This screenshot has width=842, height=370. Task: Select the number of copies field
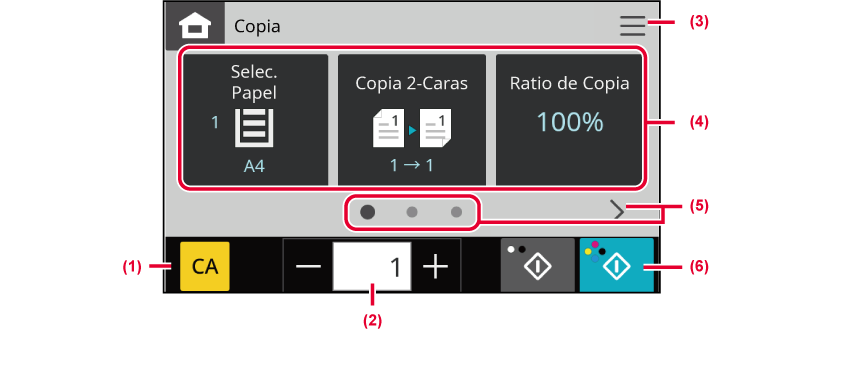tap(372, 266)
